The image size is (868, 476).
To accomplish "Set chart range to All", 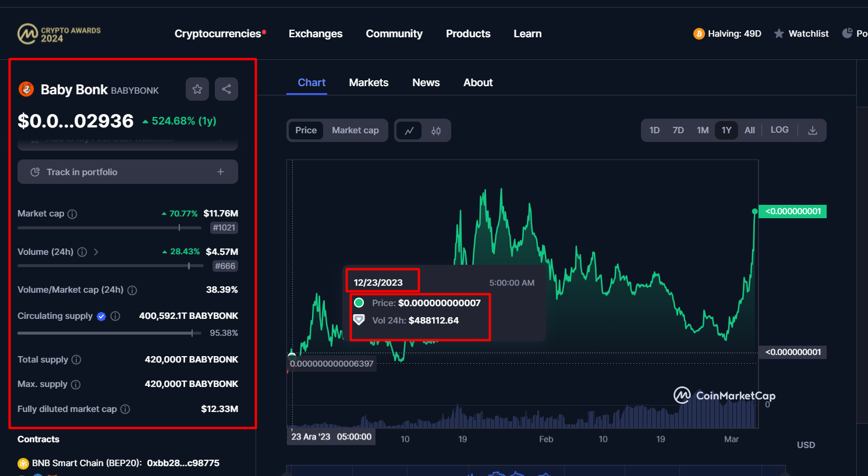I will pos(750,130).
